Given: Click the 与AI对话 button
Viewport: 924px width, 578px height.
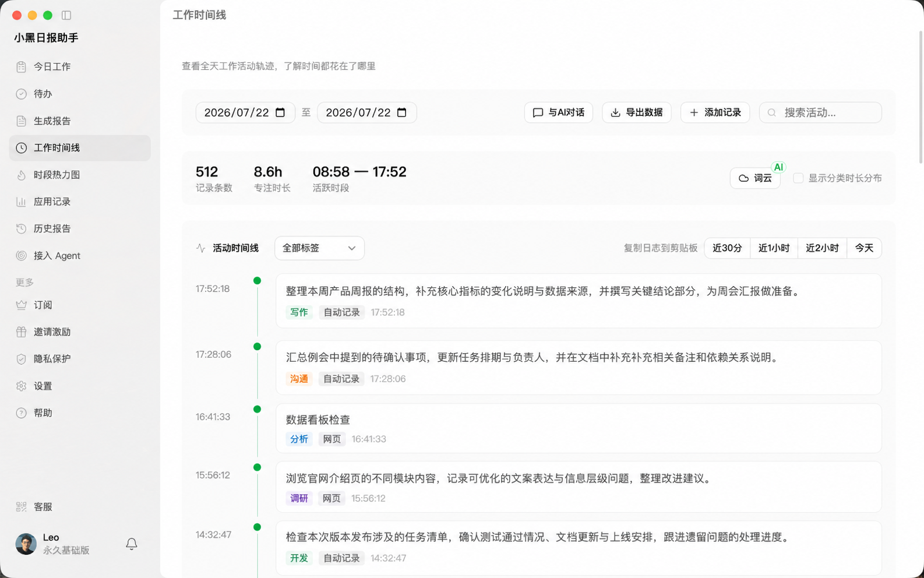Looking at the screenshot, I should coord(558,112).
